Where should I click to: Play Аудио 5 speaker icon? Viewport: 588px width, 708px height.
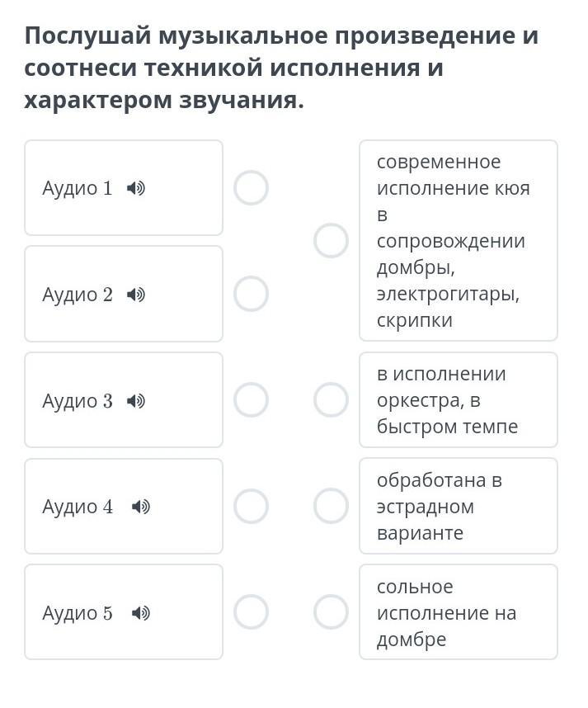(x=141, y=613)
